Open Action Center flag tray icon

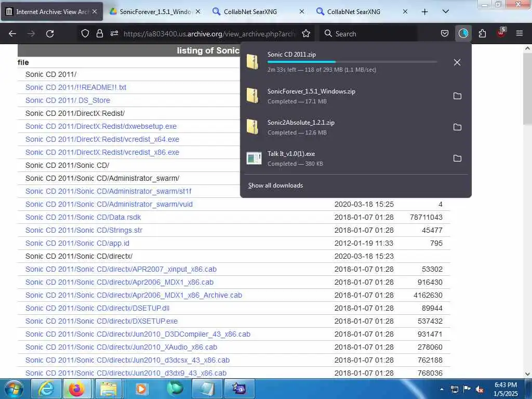(x=467, y=389)
